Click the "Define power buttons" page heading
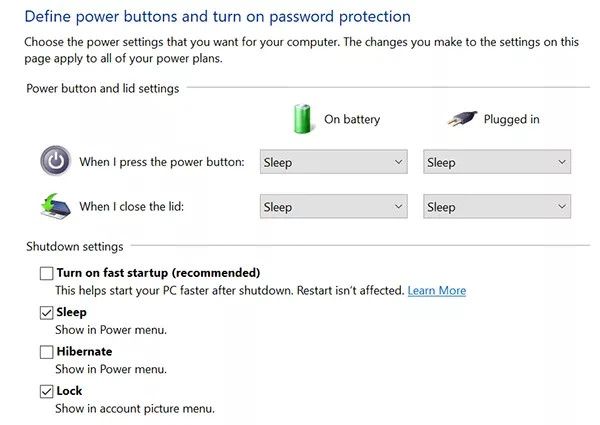The width and height of the screenshot is (600, 425). point(217,17)
